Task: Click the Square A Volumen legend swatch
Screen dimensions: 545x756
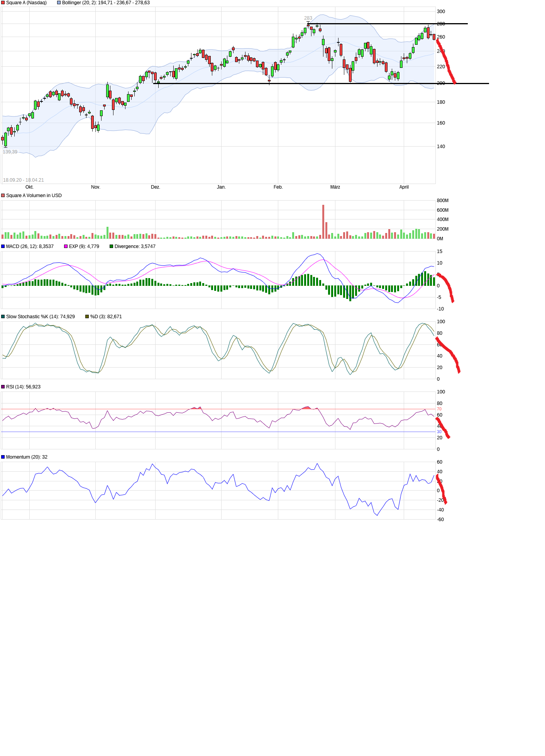Action: (x=3, y=196)
